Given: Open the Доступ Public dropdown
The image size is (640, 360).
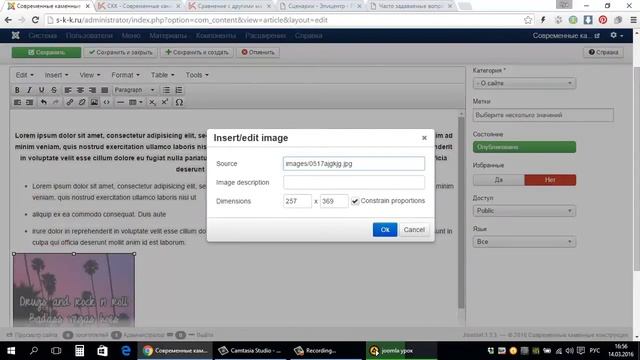Looking at the screenshot, I should click(524, 211).
